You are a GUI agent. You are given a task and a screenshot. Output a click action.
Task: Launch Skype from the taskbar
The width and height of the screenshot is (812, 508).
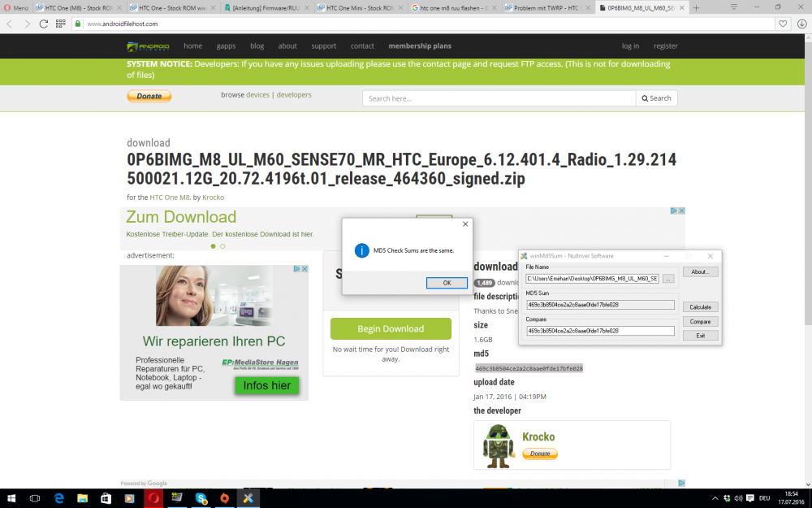(x=201, y=498)
